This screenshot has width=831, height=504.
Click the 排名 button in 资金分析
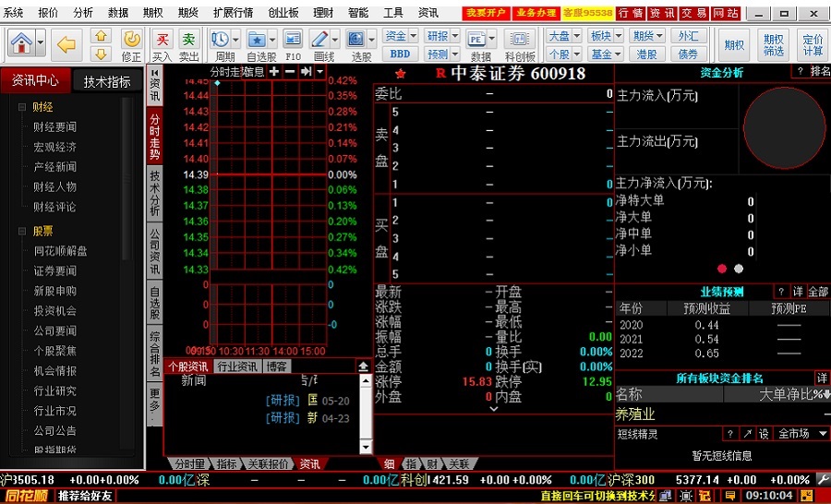[x=821, y=71]
